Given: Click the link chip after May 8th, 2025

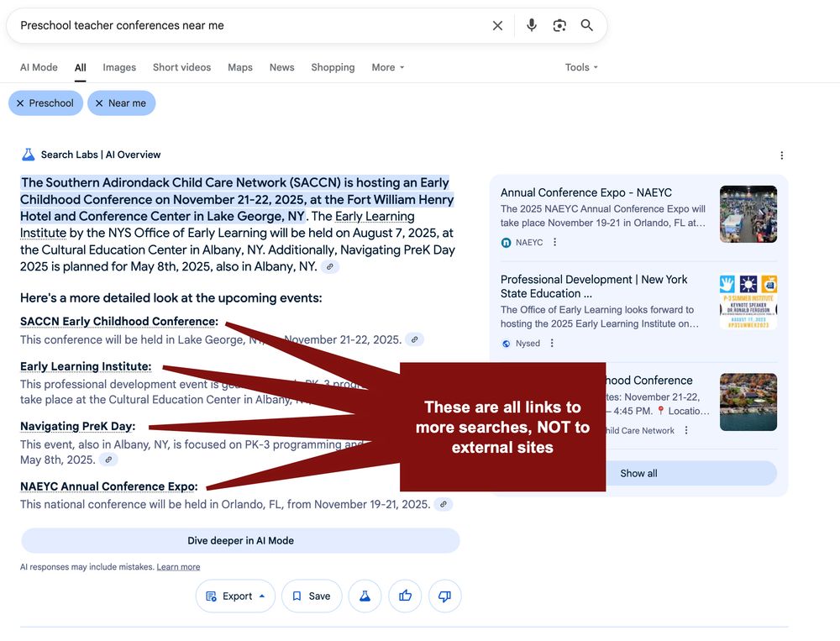Looking at the screenshot, I should click(x=108, y=460).
